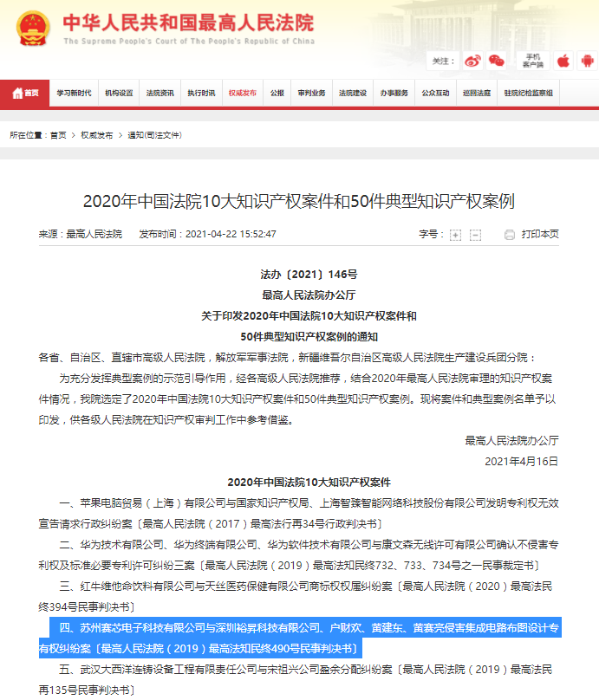Click 权威发布 in the breadcrumb path

[96, 135]
